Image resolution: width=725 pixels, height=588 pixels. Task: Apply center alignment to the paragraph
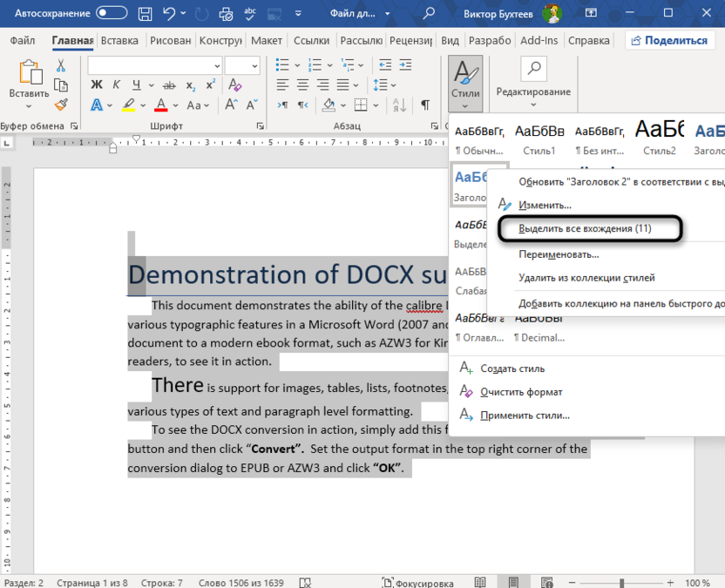click(x=303, y=84)
